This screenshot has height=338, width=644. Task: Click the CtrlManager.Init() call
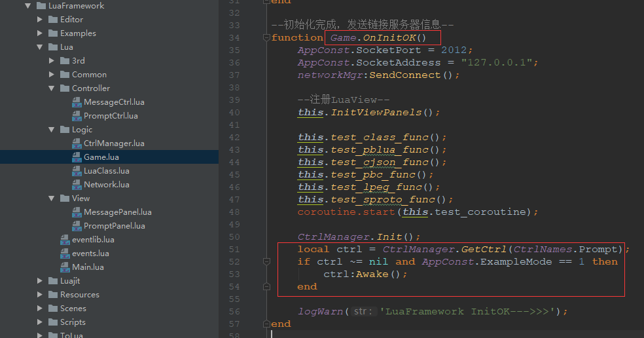[x=359, y=237]
